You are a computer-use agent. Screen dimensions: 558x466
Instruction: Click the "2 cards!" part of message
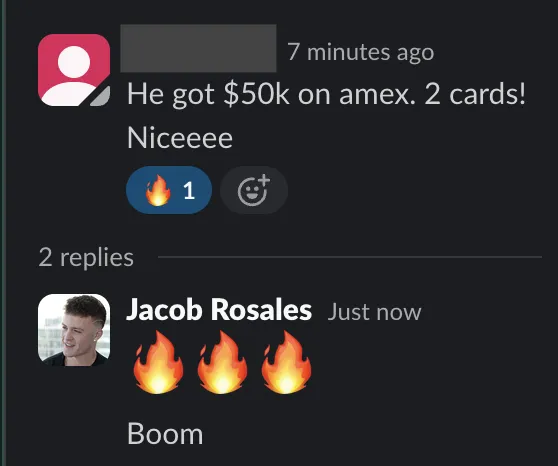475,94
